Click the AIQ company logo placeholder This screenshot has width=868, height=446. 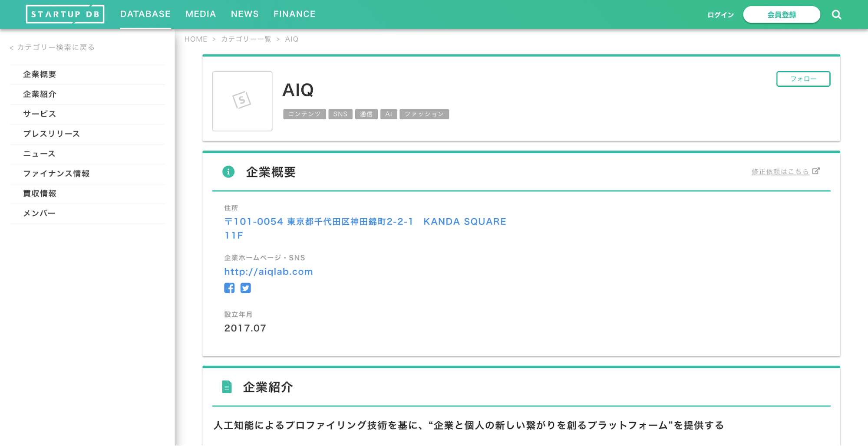[x=242, y=101]
